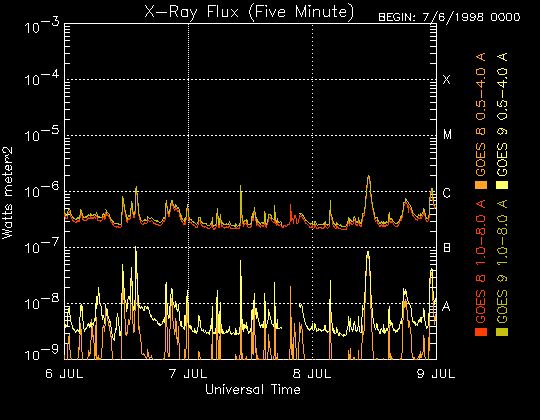Click the 10^-6 y-axis tick label
This screenshot has width=540, height=420.
pyautogui.click(x=42, y=190)
